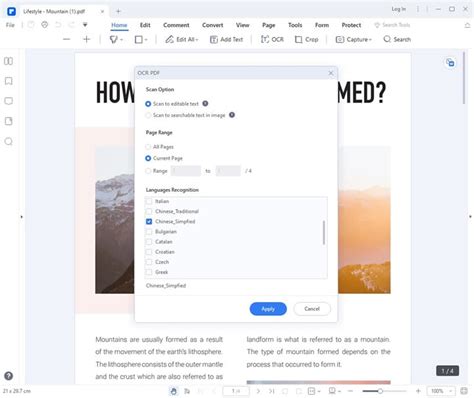Click the Edit All tool
Viewport: 474px width, 398px height.
[x=182, y=39]
